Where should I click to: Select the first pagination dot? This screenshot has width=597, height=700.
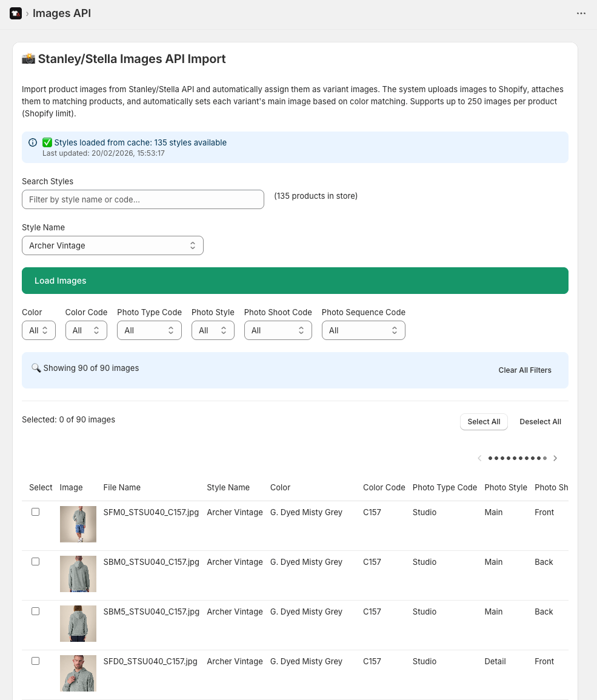(490, 458)
